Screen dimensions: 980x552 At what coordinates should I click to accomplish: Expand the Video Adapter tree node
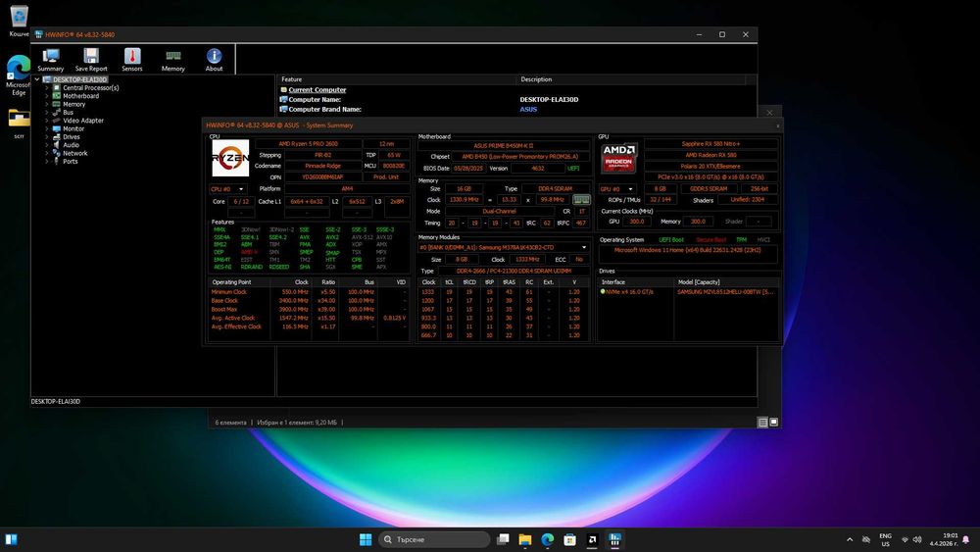coord(47,120)
